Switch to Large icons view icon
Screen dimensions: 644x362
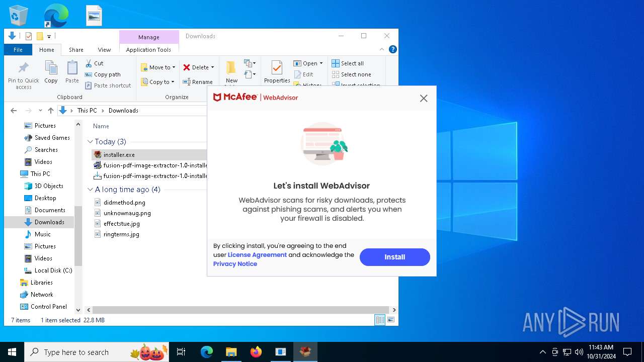(x=391, y=320)
